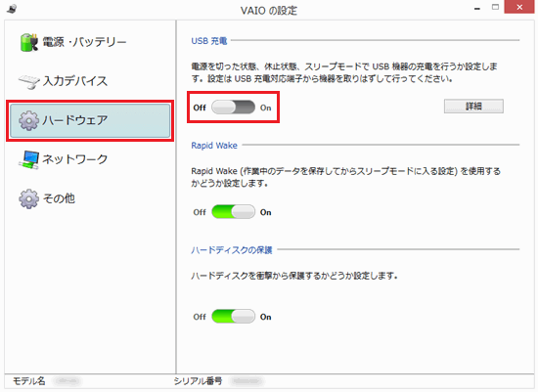Click the USB 充電 section heading

point(209,41)
